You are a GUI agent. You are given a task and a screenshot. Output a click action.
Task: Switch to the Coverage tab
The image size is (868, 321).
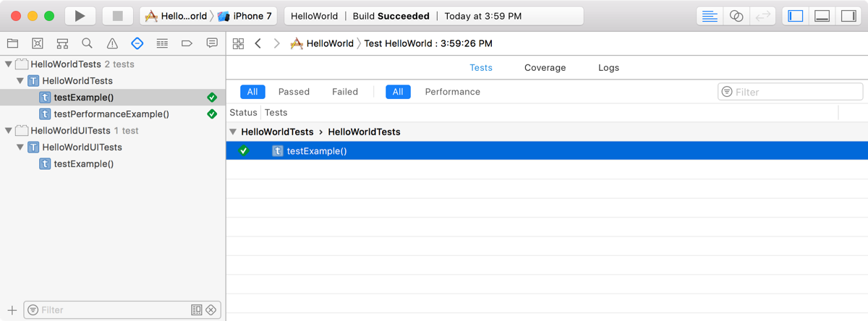point(545,68)
